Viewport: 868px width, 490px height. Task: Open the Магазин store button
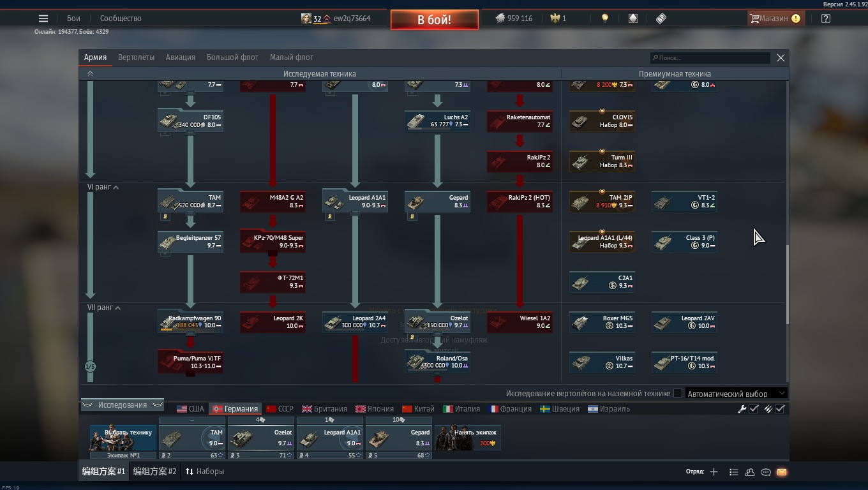(774, 19)
